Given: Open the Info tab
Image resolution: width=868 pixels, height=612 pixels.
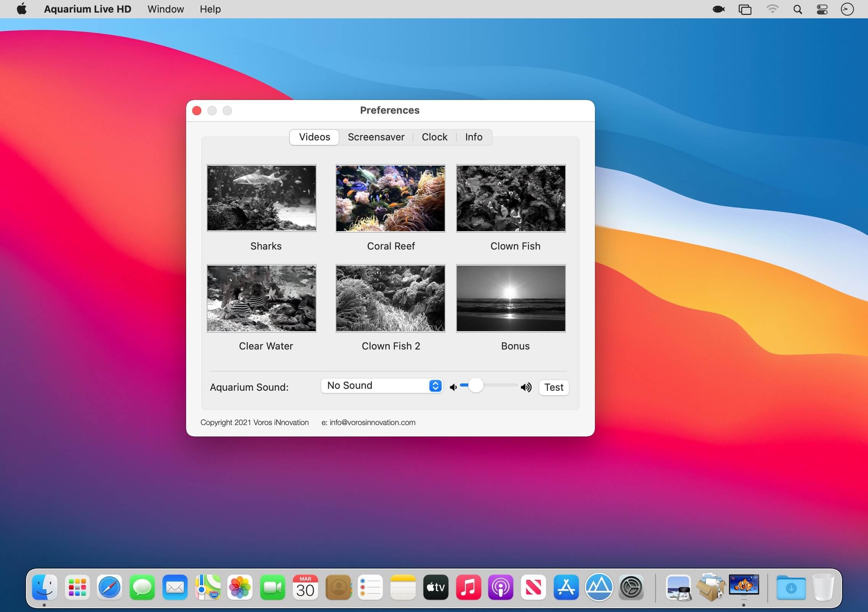Looking at the screenshot, I should [473, 137].
